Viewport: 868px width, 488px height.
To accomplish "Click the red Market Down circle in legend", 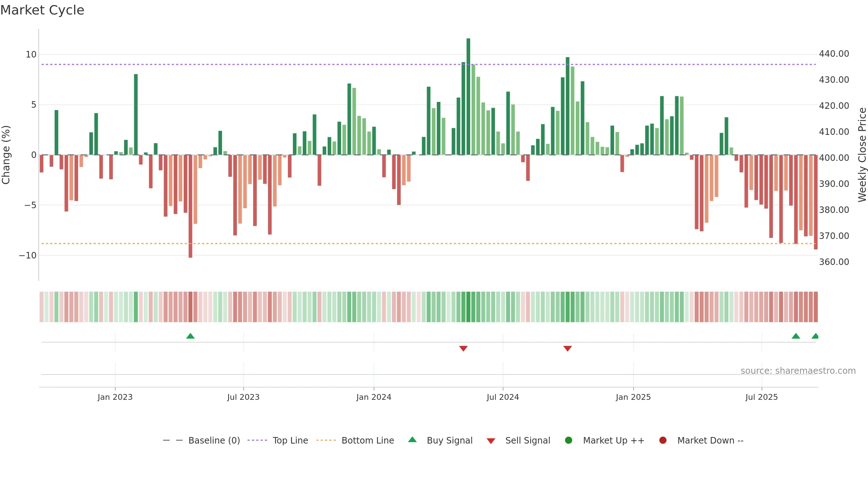I will click(663, 440).
